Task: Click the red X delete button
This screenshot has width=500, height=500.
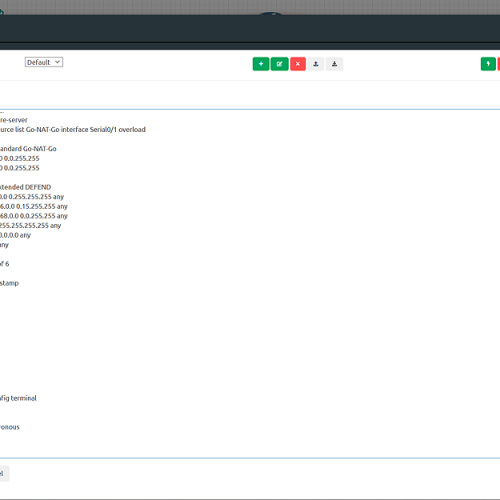Action: [298, 64]
